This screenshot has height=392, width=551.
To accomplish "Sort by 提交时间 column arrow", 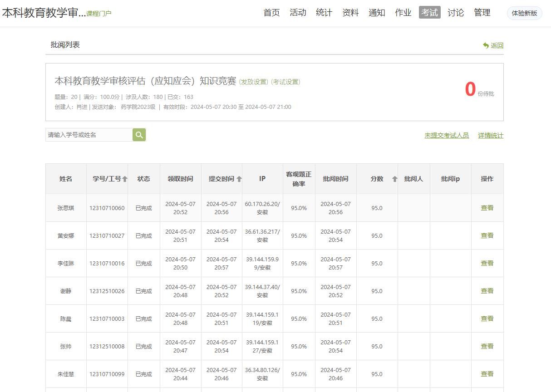I will coord(239,179).
